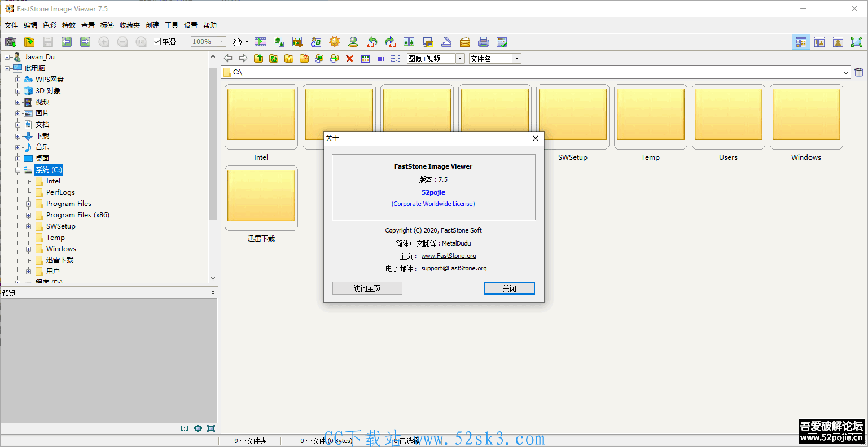Click navigate back arrow in browser toolbar

coord(228,58)
